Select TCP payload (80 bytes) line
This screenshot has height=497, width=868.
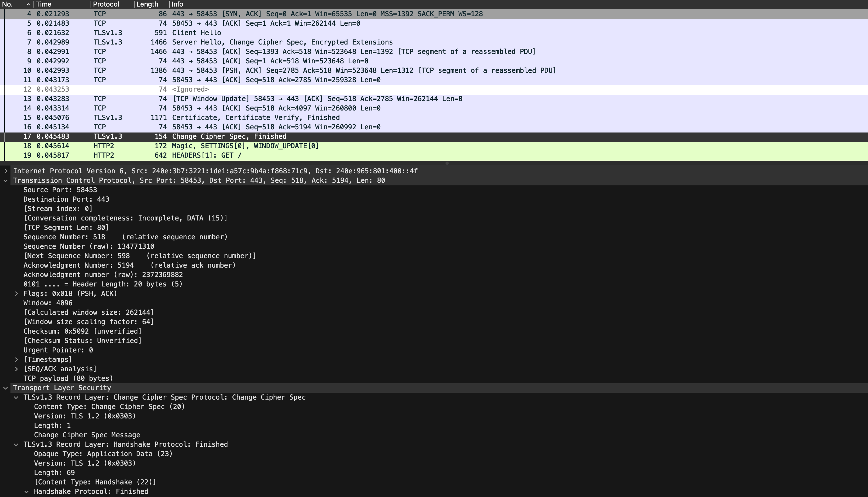[x=68, y=379]
